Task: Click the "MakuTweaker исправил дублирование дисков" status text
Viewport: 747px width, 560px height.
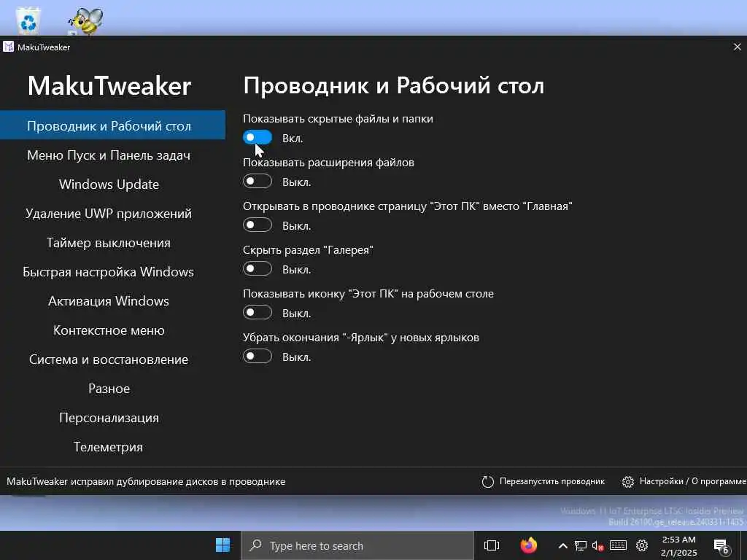Action: pos(146,481)
